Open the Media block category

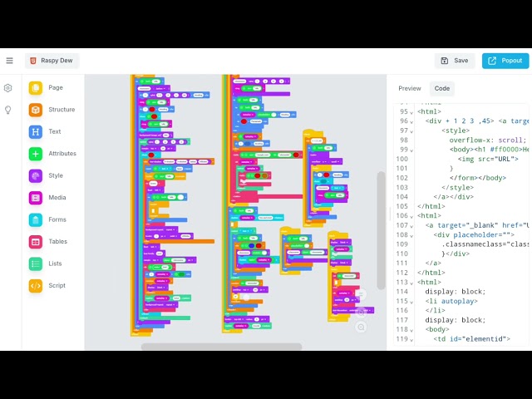tap(47, 198)
